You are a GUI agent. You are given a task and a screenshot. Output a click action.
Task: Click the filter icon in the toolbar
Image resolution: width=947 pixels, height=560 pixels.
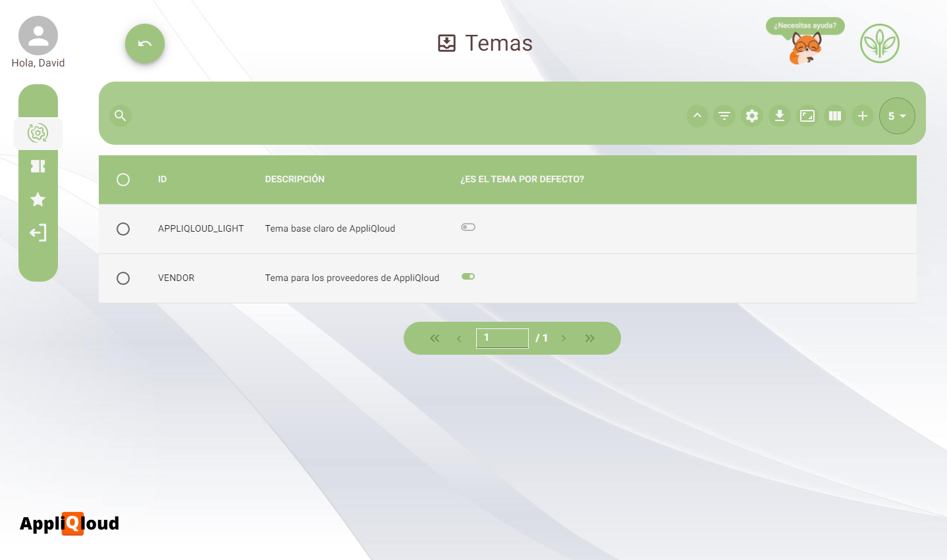coord(724,116)
